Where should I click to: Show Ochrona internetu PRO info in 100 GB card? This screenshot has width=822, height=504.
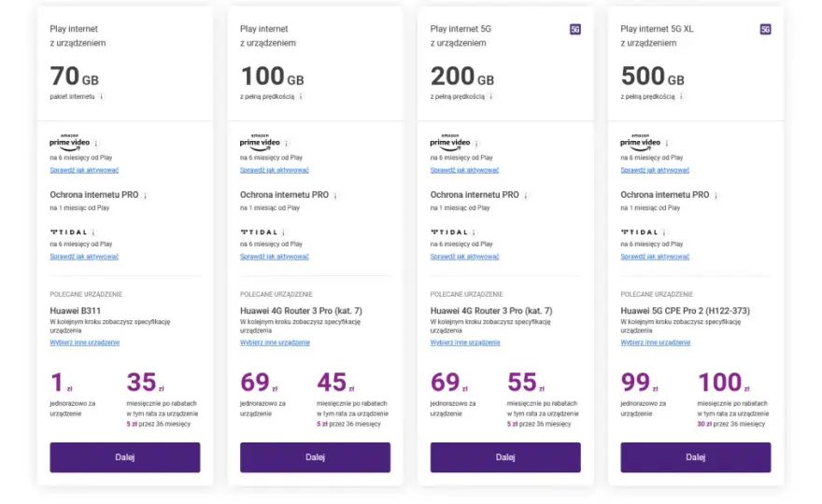[335, 195]
